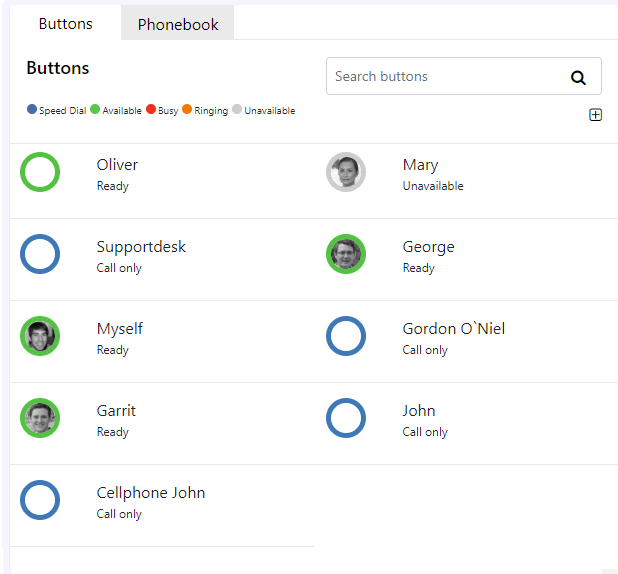
Task: Click Supportdesk's blue speed dial circle
Action: (40, 254)
